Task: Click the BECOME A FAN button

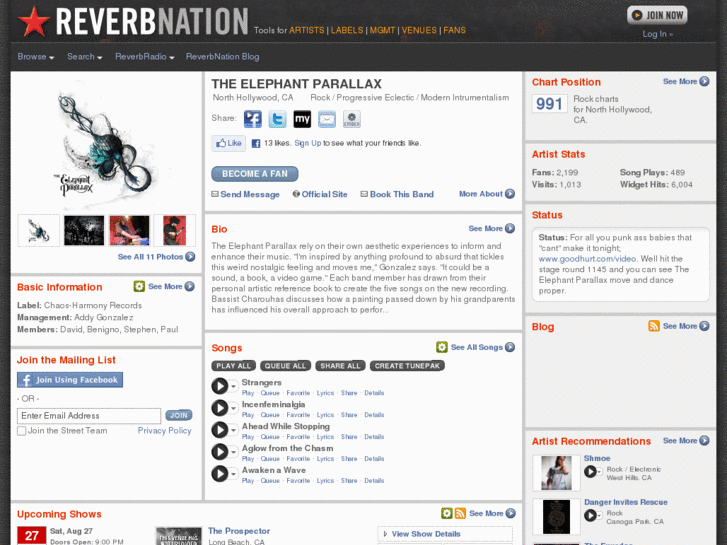Action: click(x=255, y=174)
